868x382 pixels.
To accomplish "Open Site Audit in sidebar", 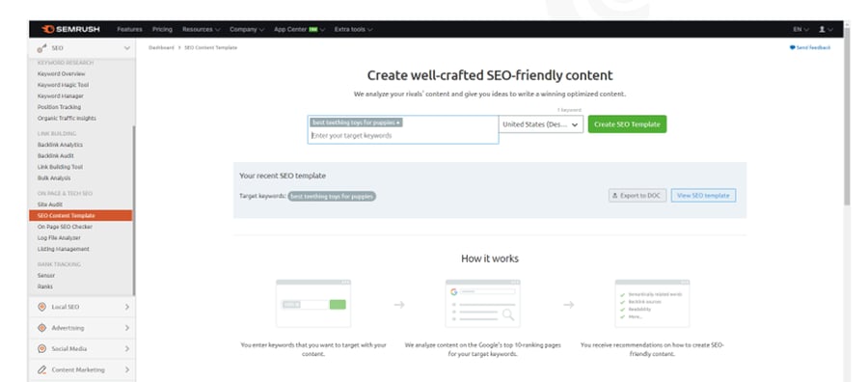I will 50,205.
